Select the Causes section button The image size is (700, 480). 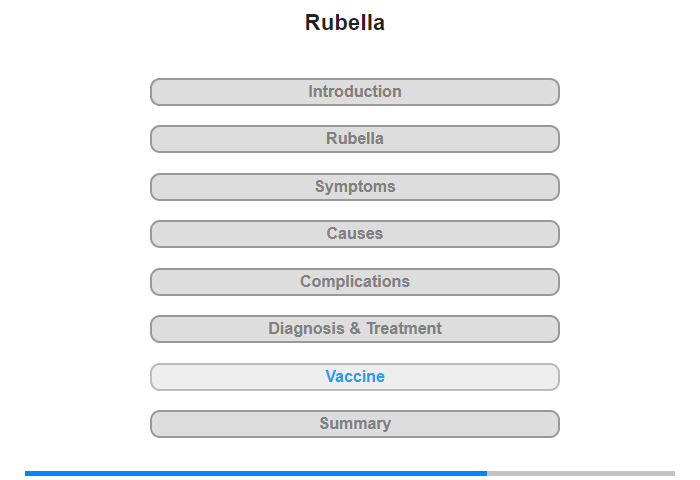point(355,234)
